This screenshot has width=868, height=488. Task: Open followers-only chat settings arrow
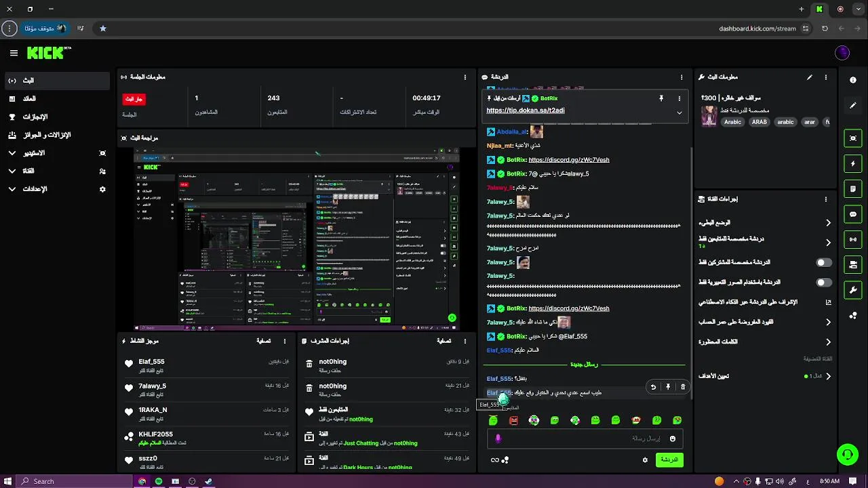point(828,242)
